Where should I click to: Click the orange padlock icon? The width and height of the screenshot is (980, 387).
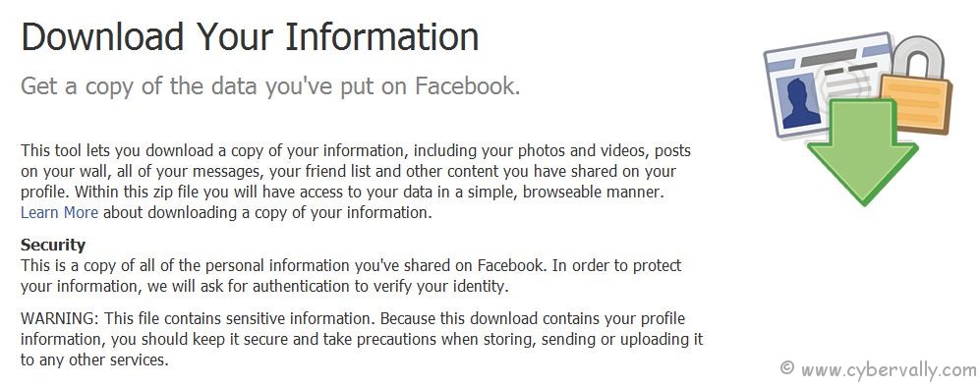coord(917,93)
